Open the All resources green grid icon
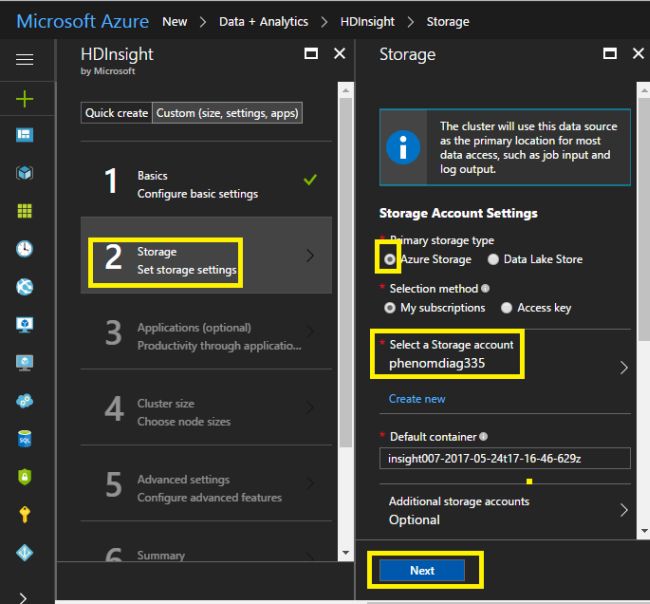This screenshot has width=650, height=604. coord(24,211)
